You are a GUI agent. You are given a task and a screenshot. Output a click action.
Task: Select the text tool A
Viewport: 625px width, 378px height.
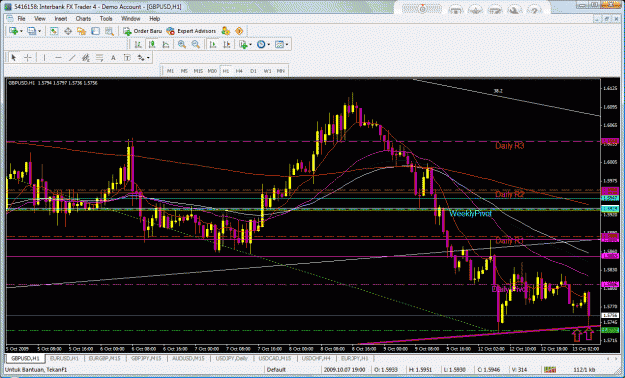[113, 58]
